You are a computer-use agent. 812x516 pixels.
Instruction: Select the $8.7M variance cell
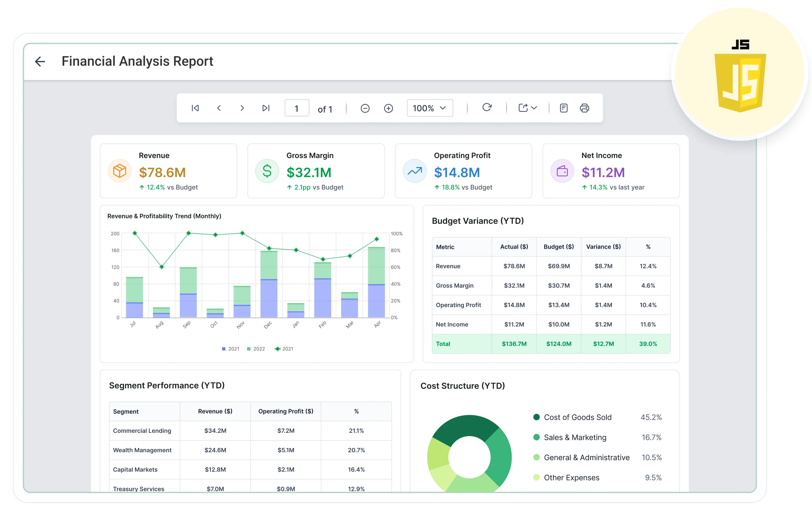tap(603, 266)
